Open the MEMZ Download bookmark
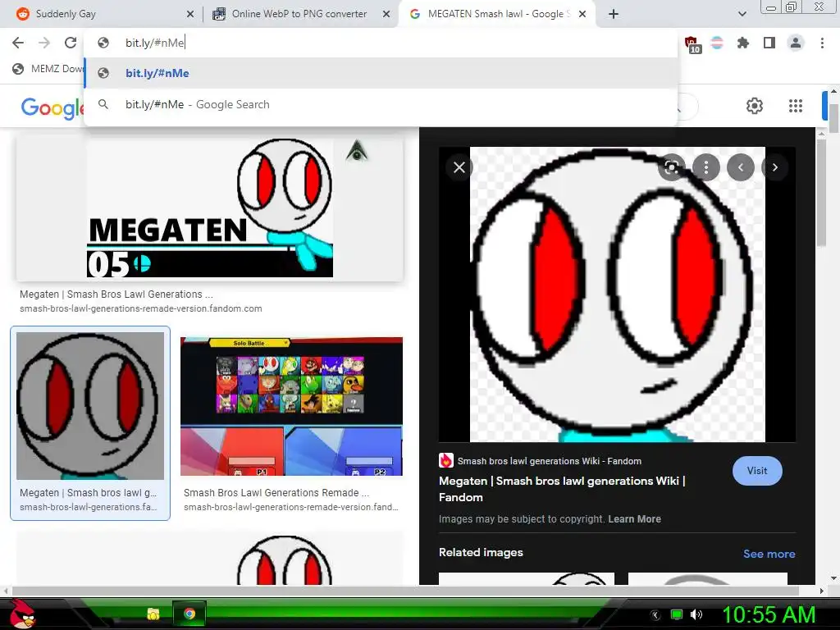The height and width of the screenshot is (630, 840). pos(48,69)
